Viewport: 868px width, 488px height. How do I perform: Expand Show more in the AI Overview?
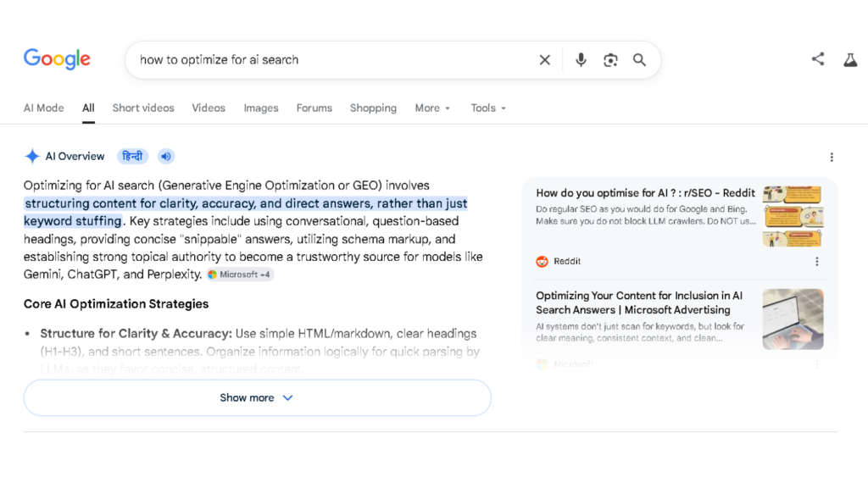coord(257,397)
